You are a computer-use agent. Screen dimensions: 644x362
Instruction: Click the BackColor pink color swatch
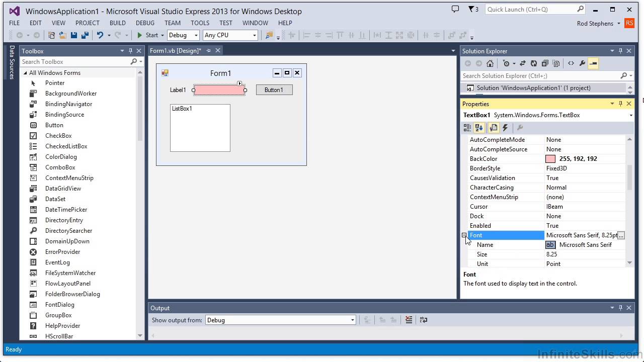click(x=550, y=159)
